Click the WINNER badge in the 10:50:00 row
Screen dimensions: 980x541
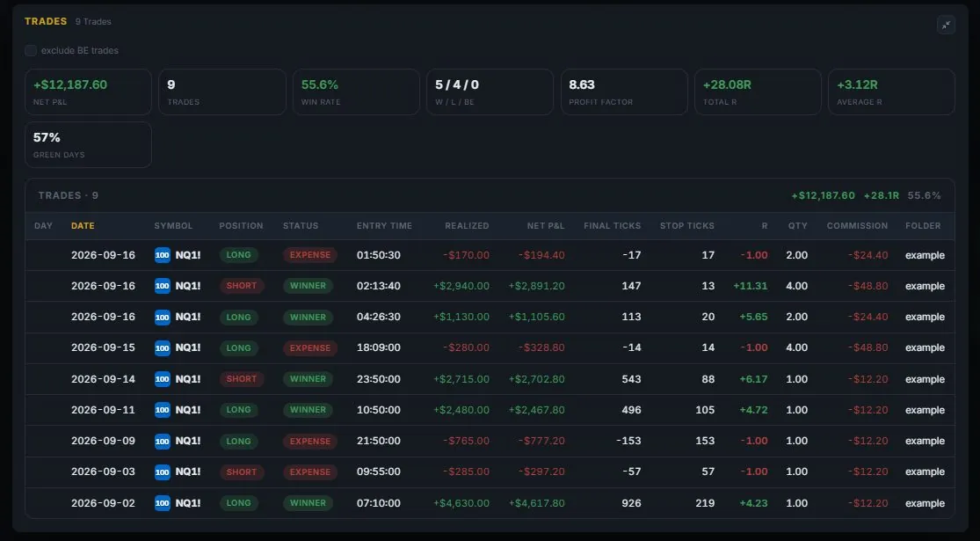[x=309, y=410]
